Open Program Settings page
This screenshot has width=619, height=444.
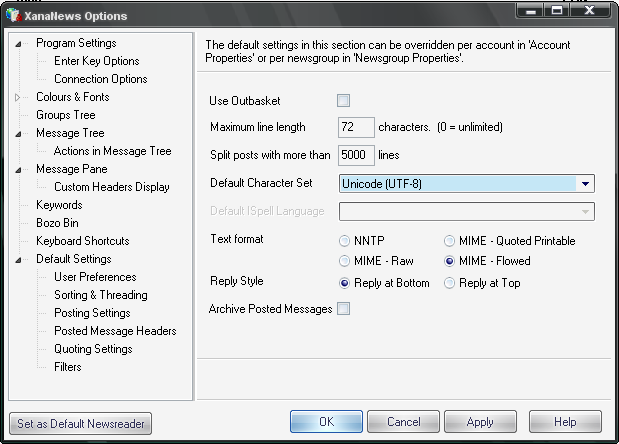click(x=76, y=43)
